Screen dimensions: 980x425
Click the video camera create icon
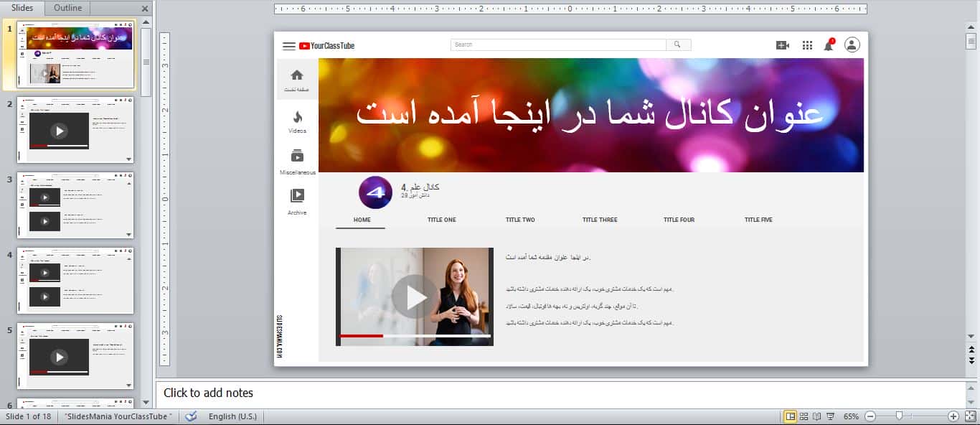point(782,45)
